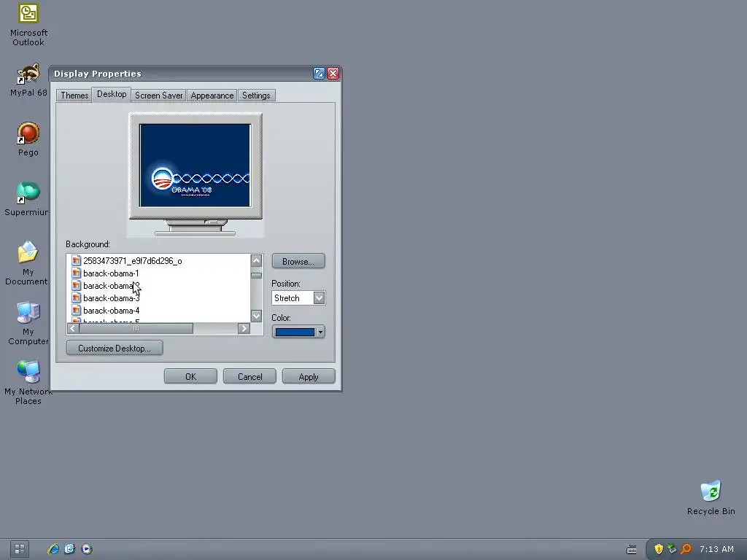
Task: Open the Start menu button
Action: [x=20, y=549]
